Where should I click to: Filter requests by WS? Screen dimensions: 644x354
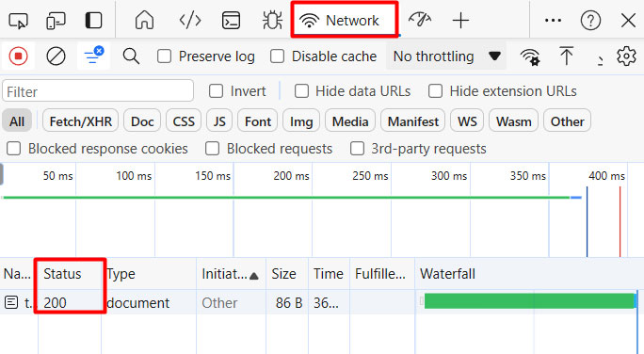tap(467, 121)
